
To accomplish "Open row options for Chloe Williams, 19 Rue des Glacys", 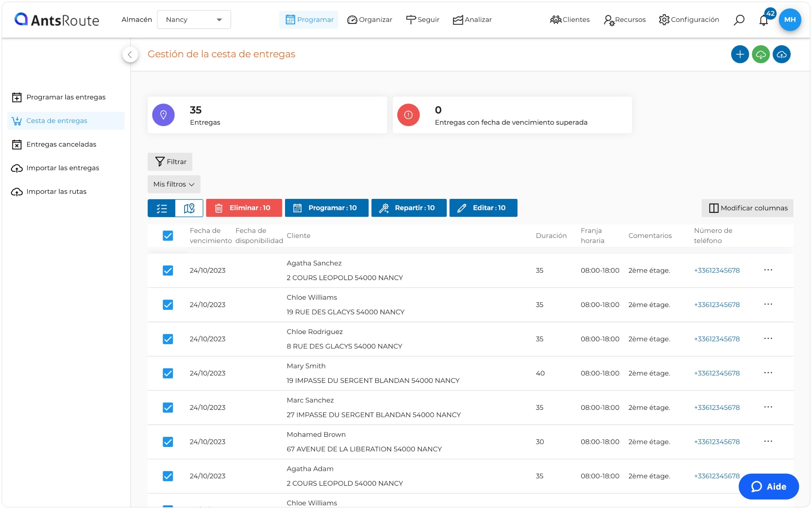I will pos(768,304).
